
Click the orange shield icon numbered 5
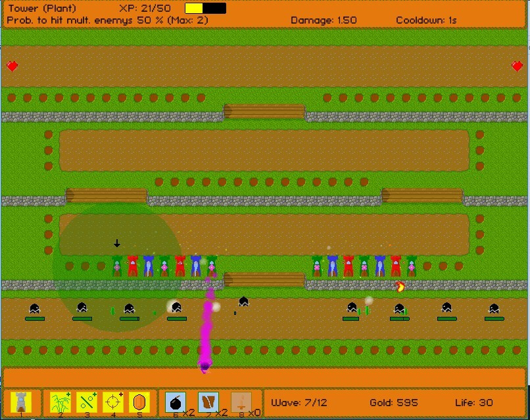tap(139, 402)
